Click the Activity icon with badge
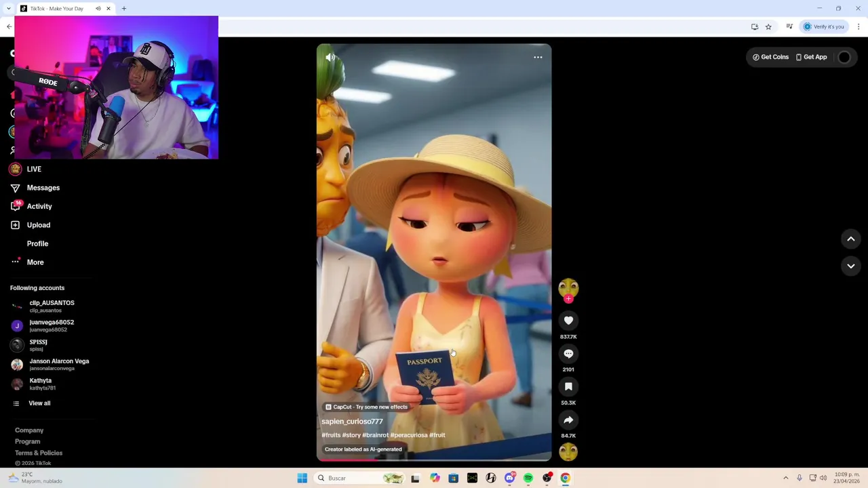 pyautogui.click(x=15, y=206)
